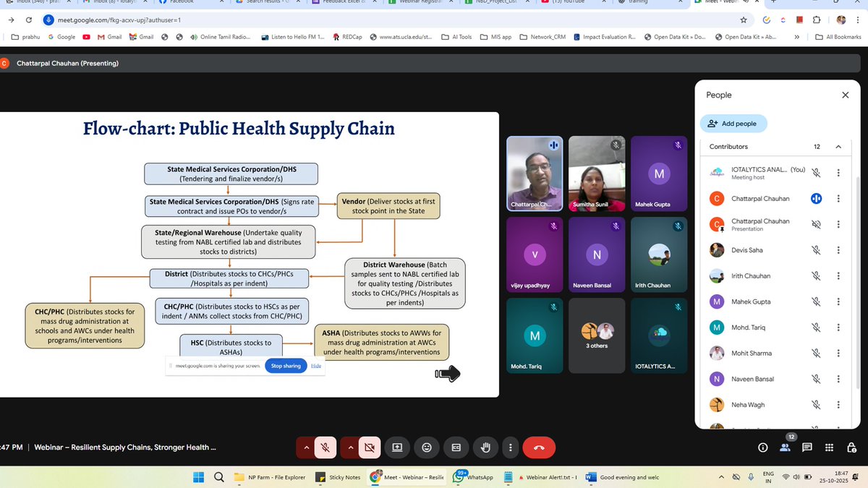Select vijay upadhyay participant tile

[535, 254]
